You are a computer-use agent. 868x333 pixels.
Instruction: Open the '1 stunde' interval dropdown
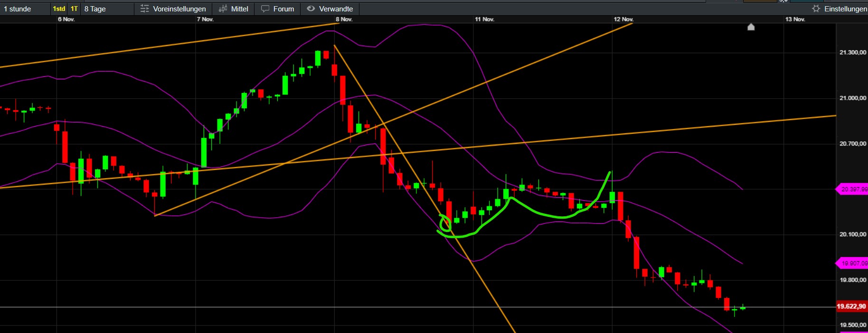point(25,9)
